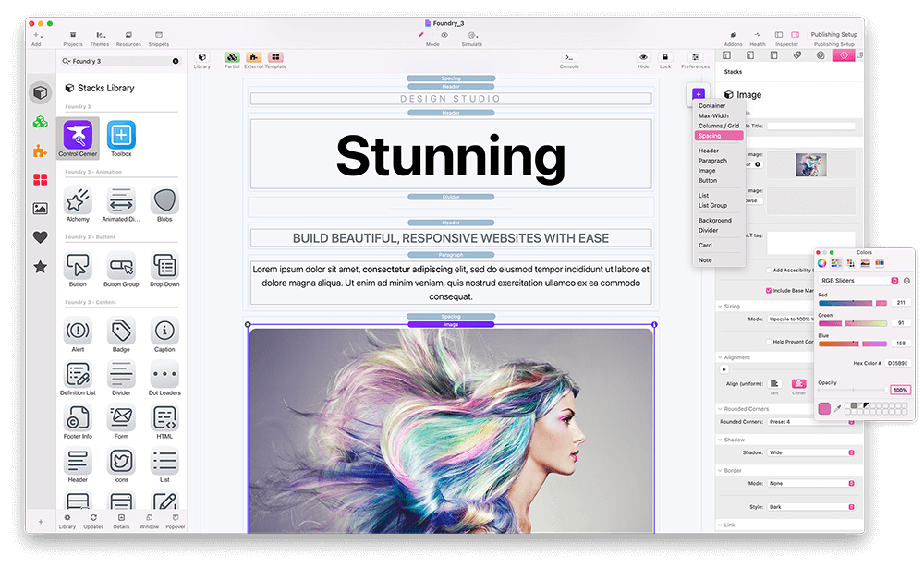The height and width of the screenshot is (567, 924).
Task: Adjust the Red color slider
Action: pyautogui.click(x=852, y=303)
